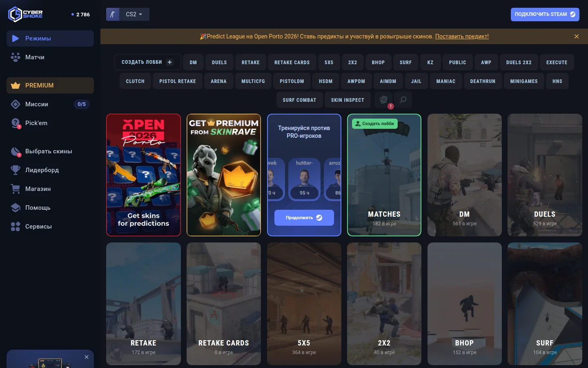Click the Создать лобби badge on Matches
This screenshot has width=588, height=368.
(375, 123)
